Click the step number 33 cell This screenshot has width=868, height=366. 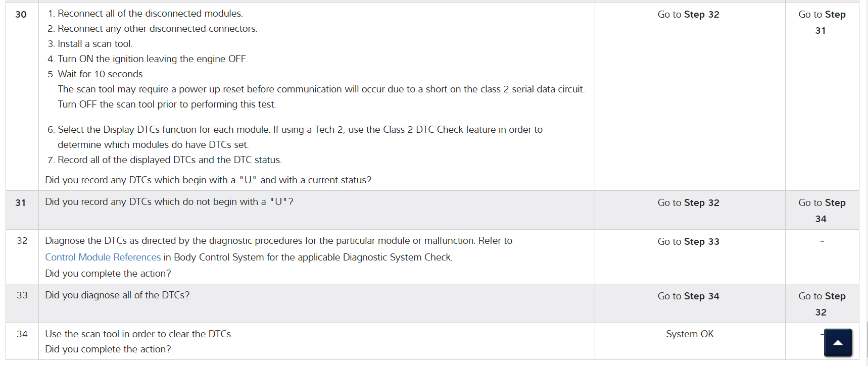click(x=22, y=295)
